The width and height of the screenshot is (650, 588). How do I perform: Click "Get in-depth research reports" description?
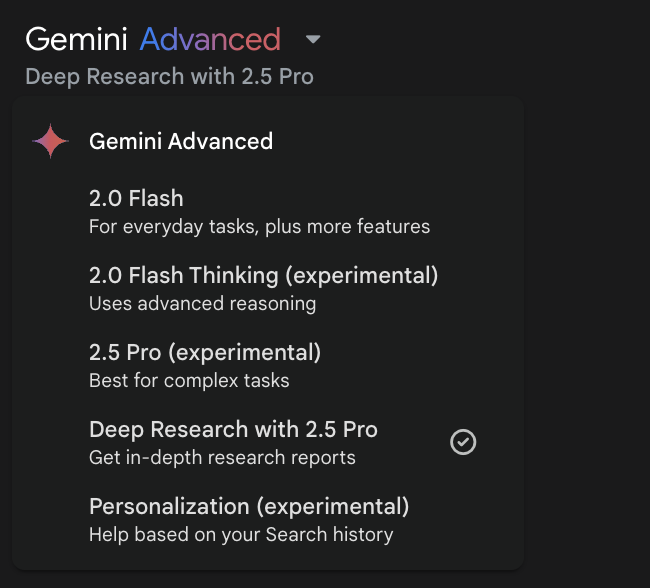pyautogui.click(x=222, y=458)
